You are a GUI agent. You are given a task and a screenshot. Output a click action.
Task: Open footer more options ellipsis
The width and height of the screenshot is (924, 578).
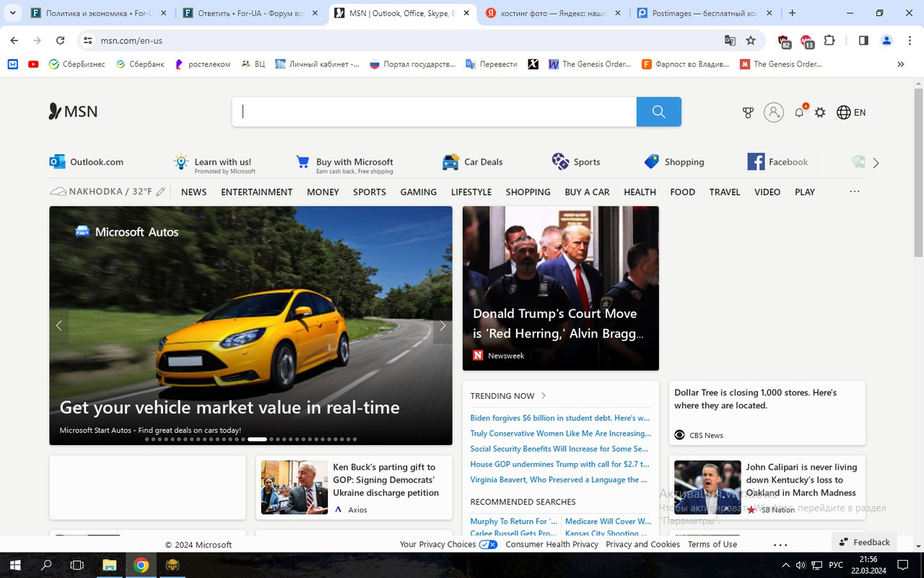coord(780,544)
